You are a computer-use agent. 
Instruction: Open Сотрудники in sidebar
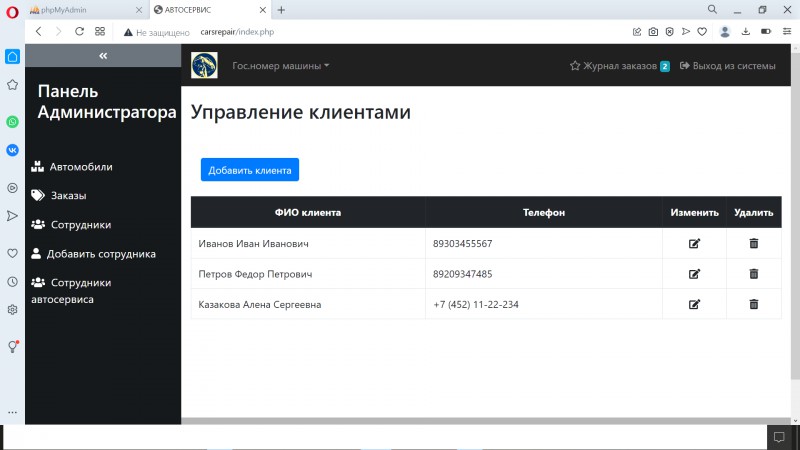click(x=71, y=224)
